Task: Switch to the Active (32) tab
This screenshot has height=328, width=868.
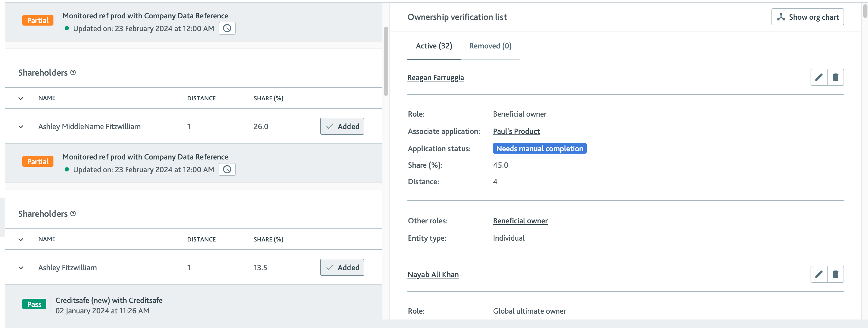Action: [434, 46]
